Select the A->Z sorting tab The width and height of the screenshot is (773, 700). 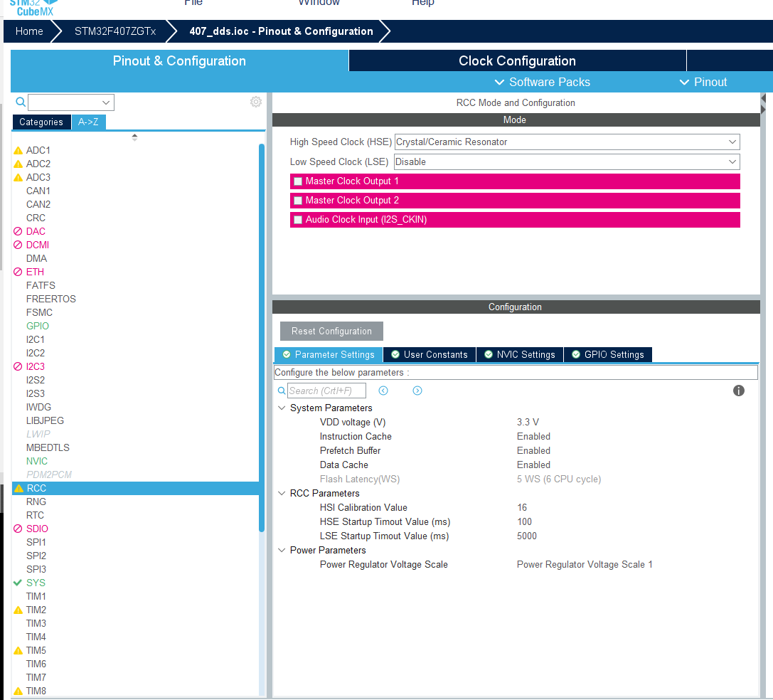point(88,122)
